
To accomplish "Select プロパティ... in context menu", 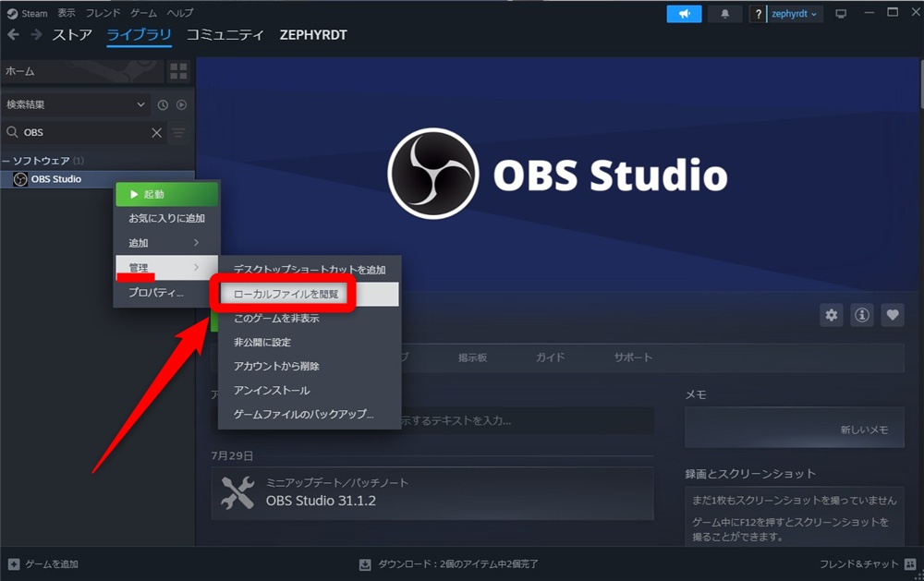I will click(156, 293).
